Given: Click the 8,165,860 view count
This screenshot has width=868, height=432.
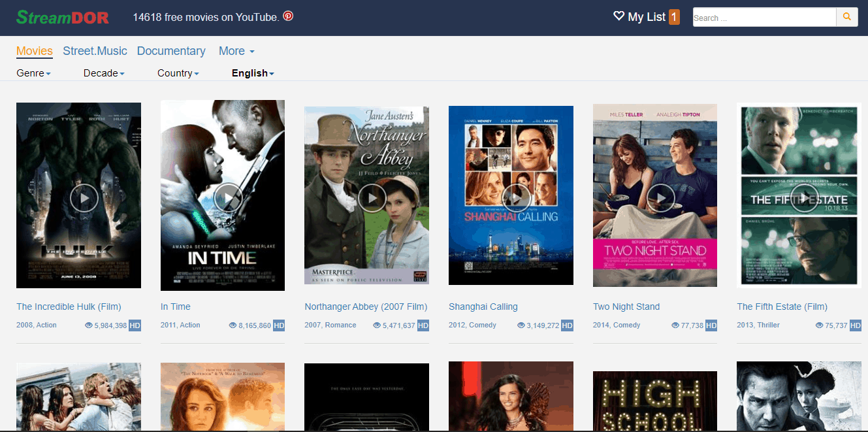Looking at the screenshot, I should click(255, 325).
